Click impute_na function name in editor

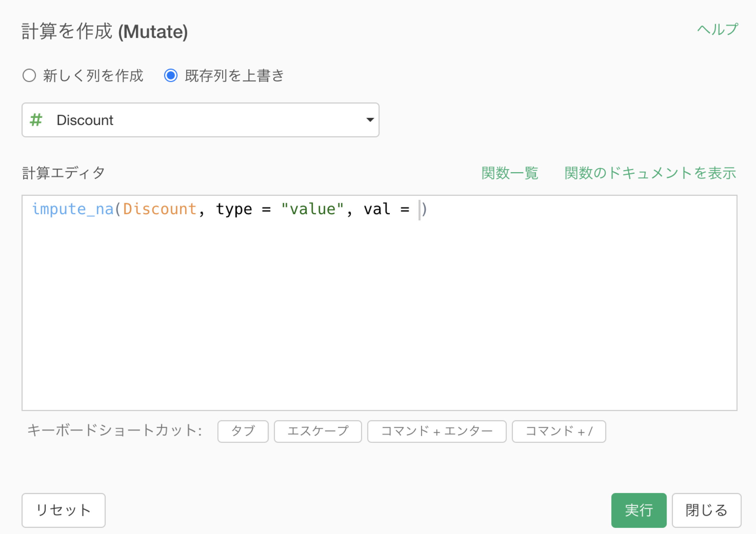[x=72, y=209]
